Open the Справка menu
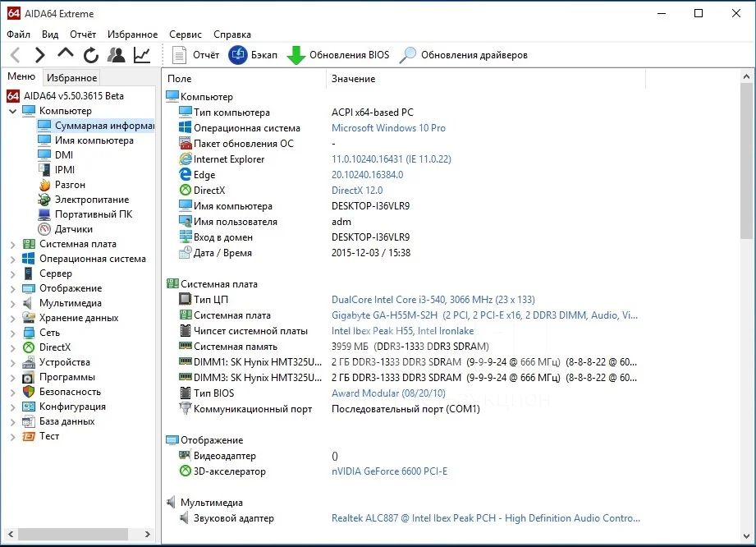The image size is (756, 547). pyautogui.click(x=232, y=34)
